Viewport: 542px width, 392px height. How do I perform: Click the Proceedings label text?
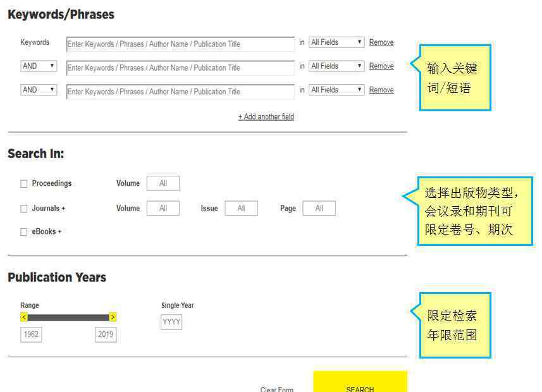52,183
